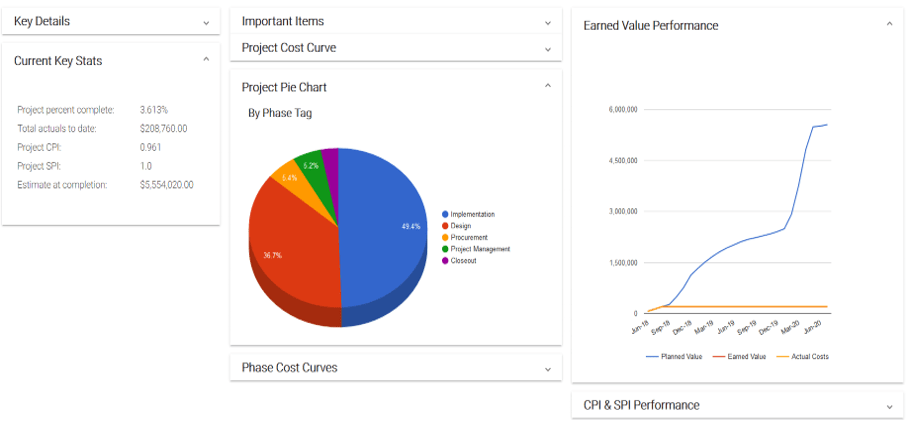The width and height of the screenshot is (911, 422).
Task: Click the red Design legend dot
Action: [x=445, y=226]
